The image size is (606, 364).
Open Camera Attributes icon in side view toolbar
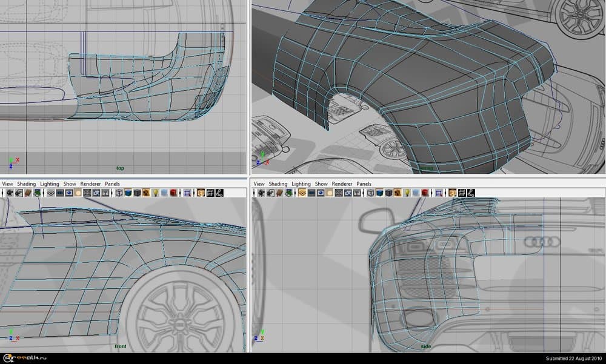click(270, 193)
